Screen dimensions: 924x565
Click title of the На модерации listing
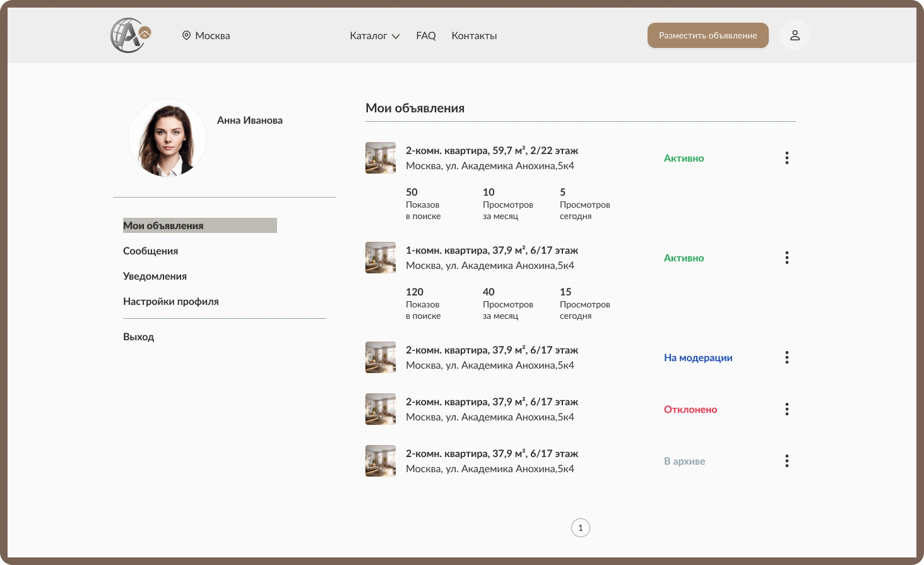(x=492, y=350)
